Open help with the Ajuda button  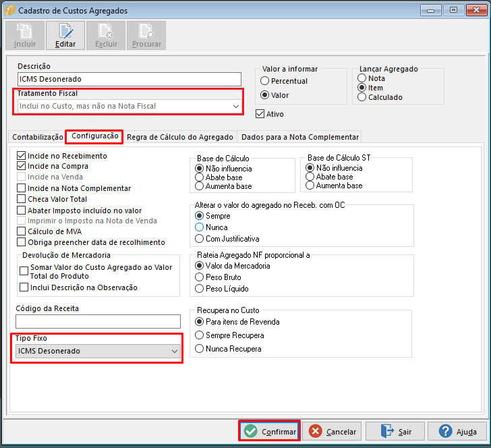(x=457, y=431)
